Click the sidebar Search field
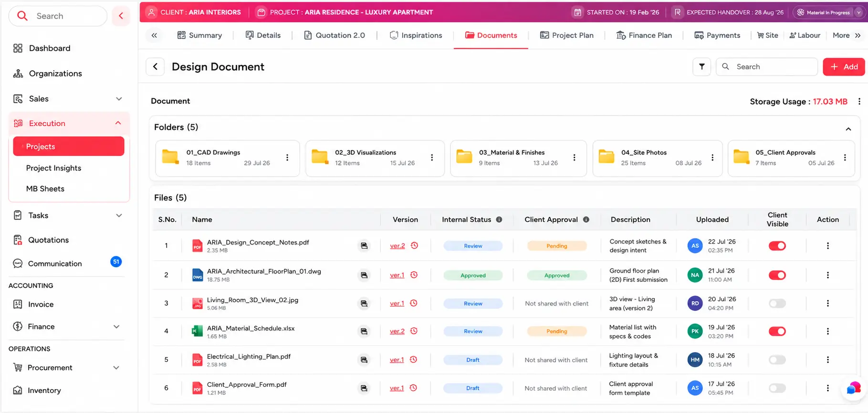Viewport: 868px width, 413px height. pyautogui.click(x=58, y=16)
